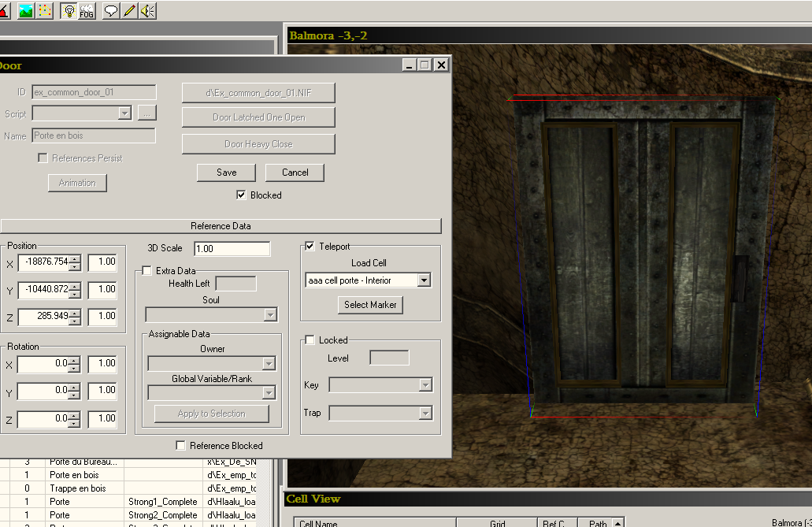Expand the Load Cell dropdown

coord(425,280)
